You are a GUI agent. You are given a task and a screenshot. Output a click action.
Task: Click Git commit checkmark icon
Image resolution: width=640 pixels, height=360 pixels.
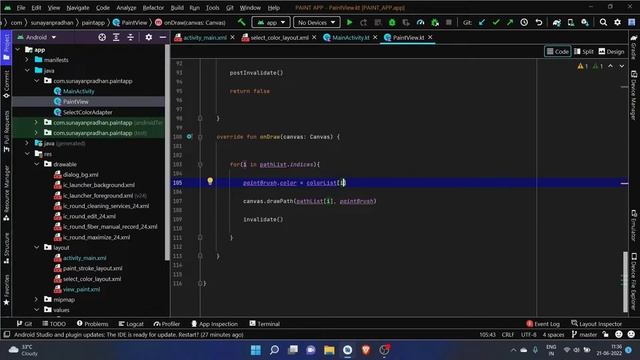click(496, 22)
